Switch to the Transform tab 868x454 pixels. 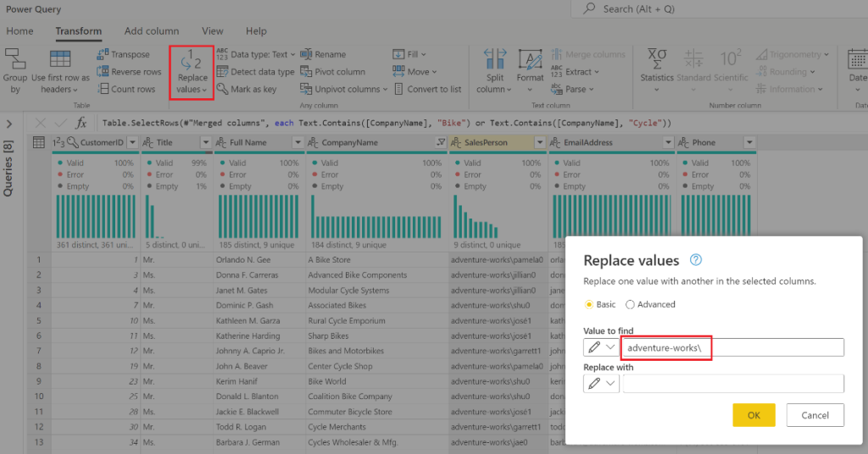click(x=79, y=31)
